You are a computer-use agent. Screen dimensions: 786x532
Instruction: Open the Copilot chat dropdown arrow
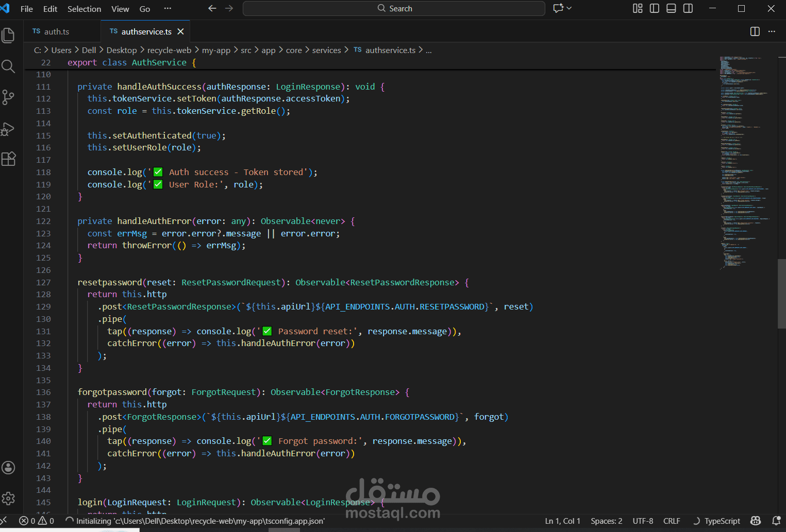[x=569, y=8]
